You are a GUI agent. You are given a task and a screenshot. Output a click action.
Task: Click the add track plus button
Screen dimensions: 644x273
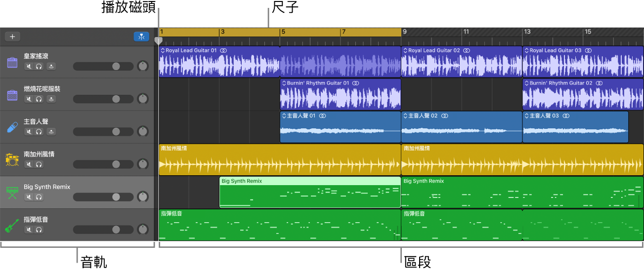point(12,37)
